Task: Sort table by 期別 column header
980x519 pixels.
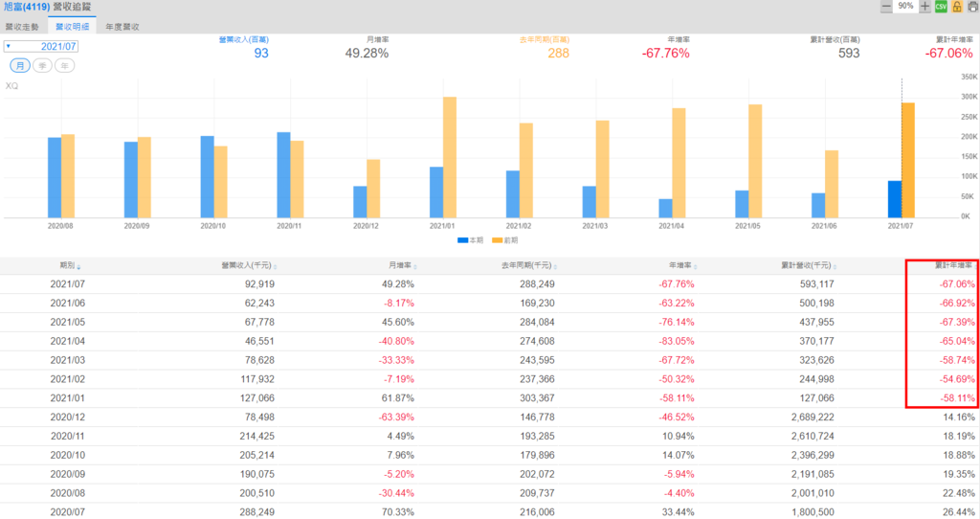Action: pyautogui.click(x=70, y=266)
